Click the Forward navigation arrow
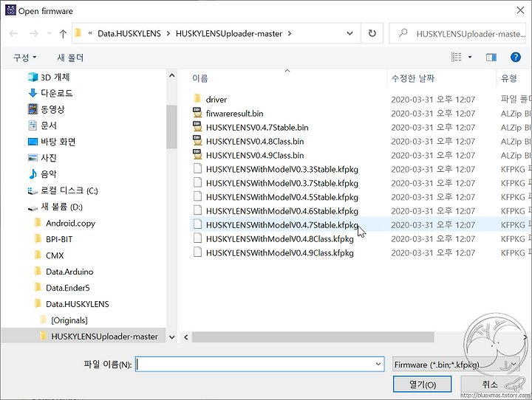 click(33, 33)
